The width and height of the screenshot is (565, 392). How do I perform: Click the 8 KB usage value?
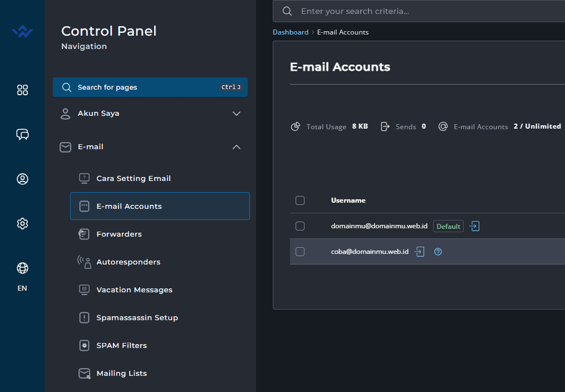click(360, 126)
